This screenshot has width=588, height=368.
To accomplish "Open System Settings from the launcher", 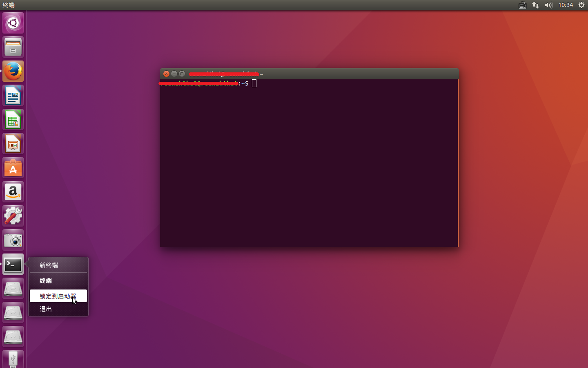I will tap(13, 215).
